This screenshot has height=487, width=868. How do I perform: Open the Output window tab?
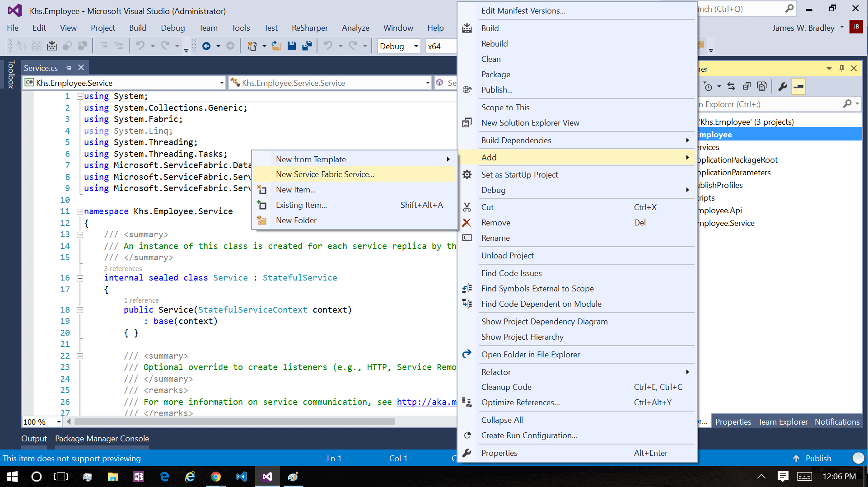pyautogui.click(x=34, y=438)
